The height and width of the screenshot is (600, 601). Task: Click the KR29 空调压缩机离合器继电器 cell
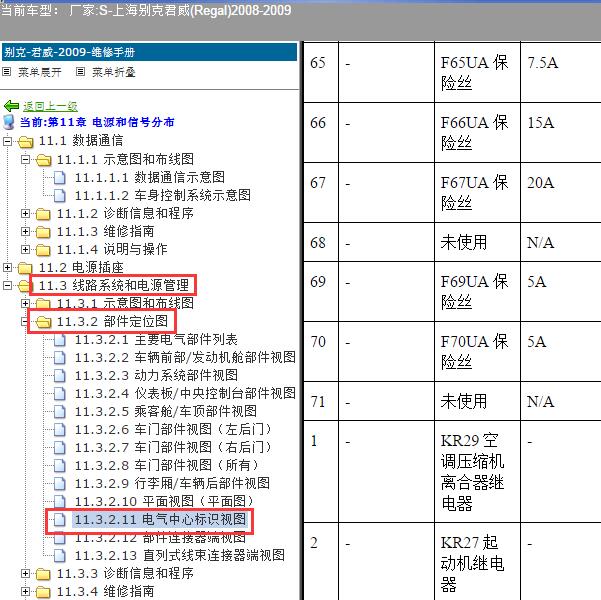click(477, 472)
